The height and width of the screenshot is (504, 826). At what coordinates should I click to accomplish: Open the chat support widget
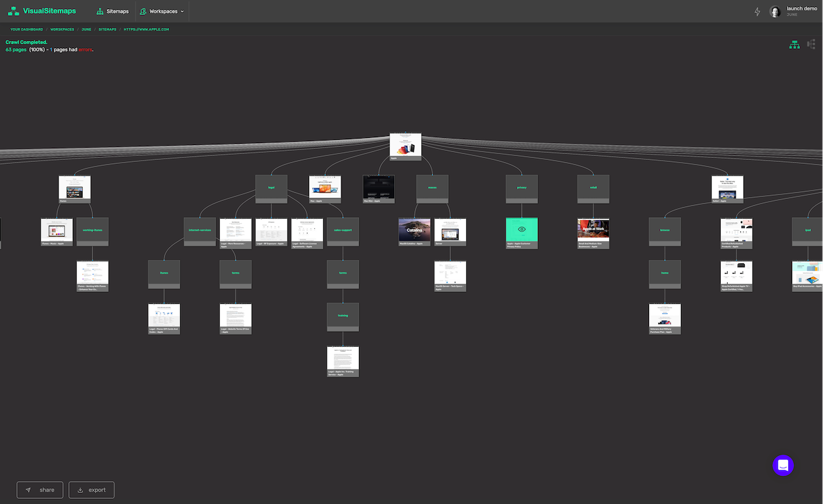[783, 465]
